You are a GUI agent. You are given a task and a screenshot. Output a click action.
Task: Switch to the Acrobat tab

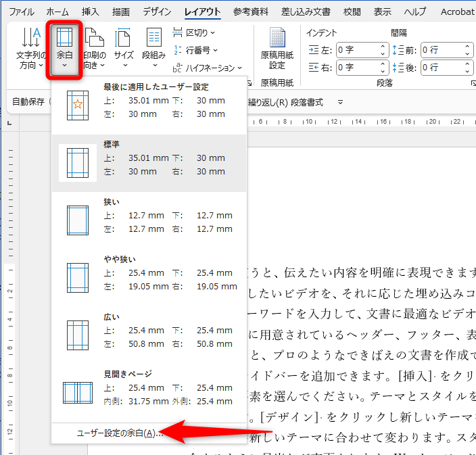[457, 12]
